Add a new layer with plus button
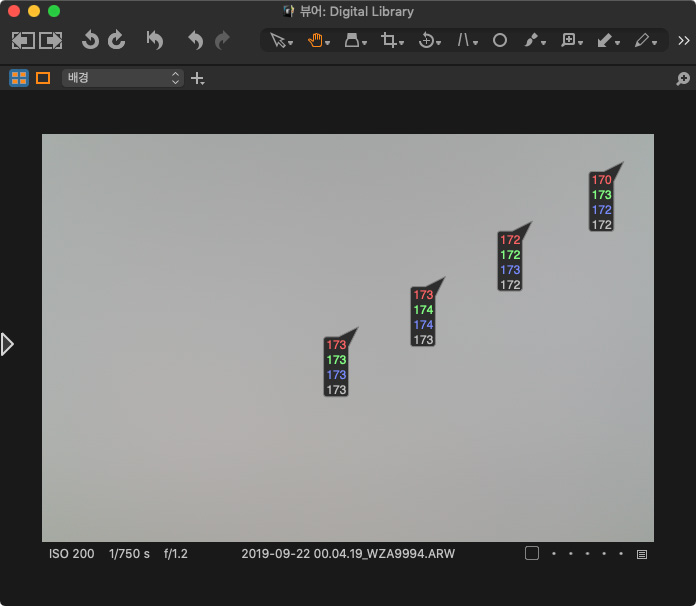Image resolution: width=696 pixels, height=606 pixels. [x=198, y=78]
